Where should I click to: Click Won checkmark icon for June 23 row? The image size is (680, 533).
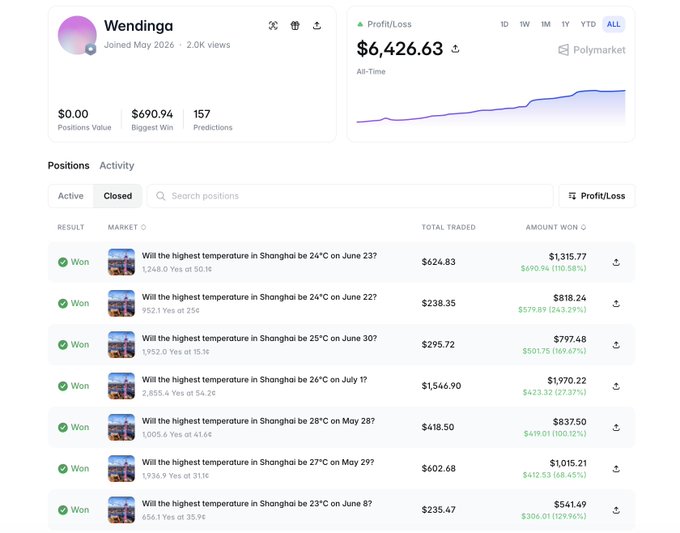[63, 262]
